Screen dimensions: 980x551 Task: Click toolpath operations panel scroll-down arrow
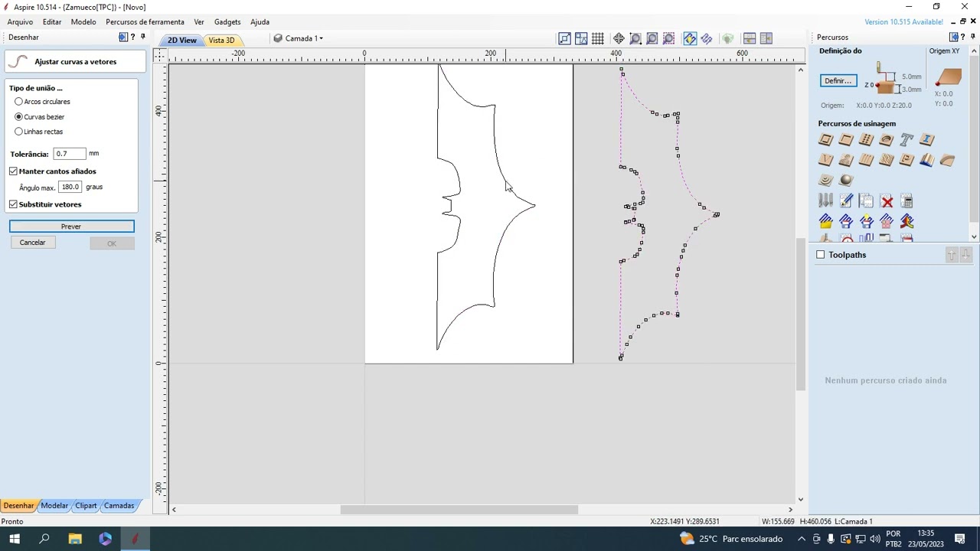point(975,236)
